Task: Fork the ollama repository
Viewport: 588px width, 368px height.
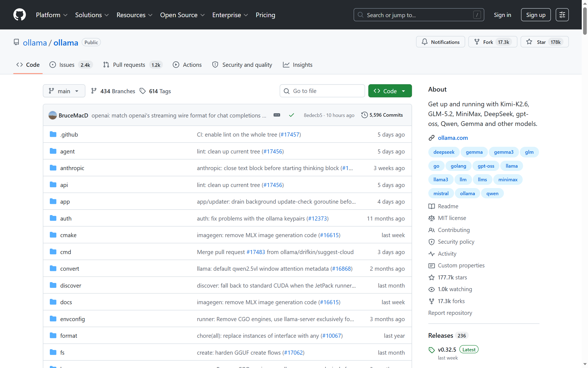Action: click(x=493, y=42)
